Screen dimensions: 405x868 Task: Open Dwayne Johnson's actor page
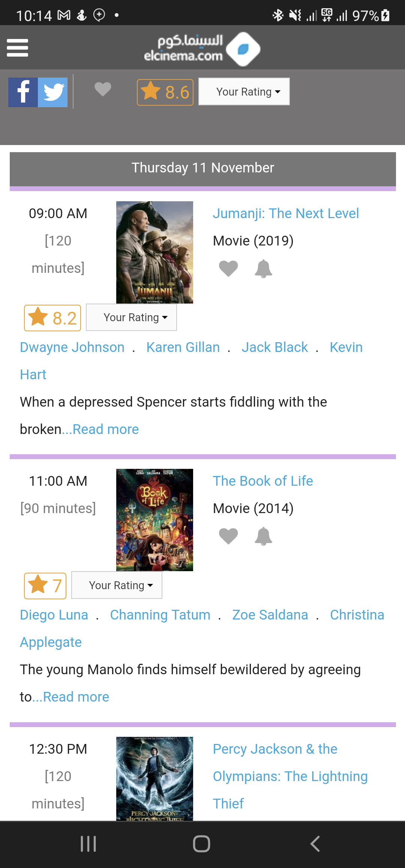click(x=72, y=347)
